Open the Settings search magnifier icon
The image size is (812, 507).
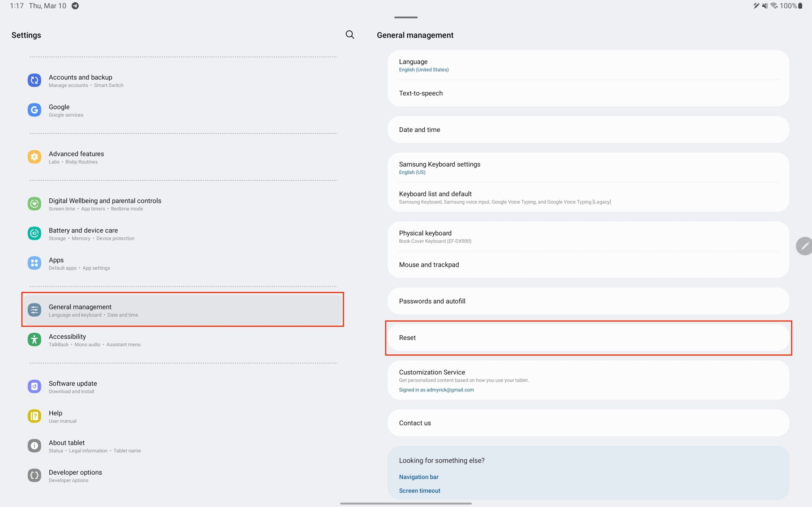(x=350, y=35)
